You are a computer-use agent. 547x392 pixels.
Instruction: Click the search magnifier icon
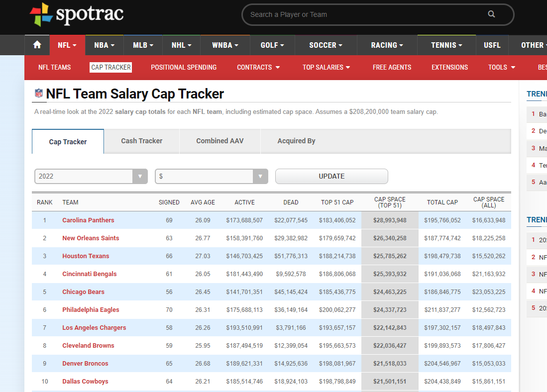[491, 14]
